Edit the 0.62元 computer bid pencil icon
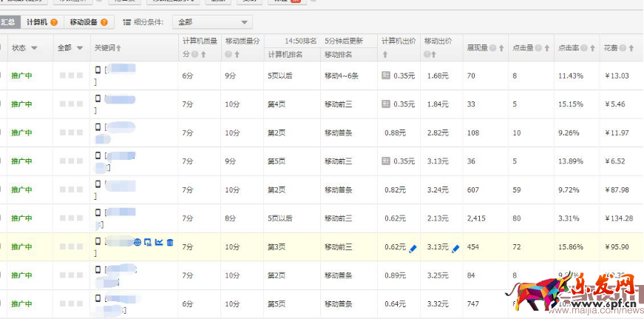The width and height of the screenshot is (644, 319). tap(413, 248)
